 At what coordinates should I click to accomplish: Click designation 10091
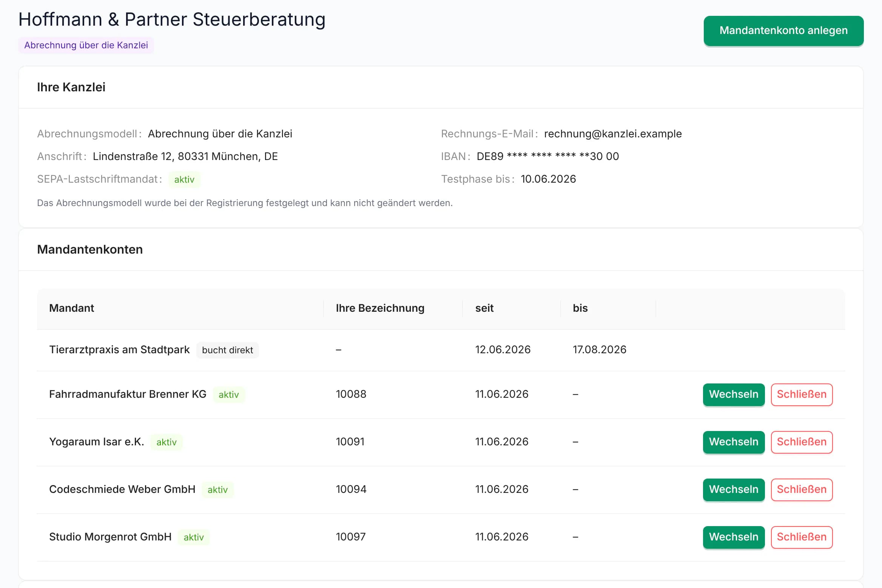350,442
